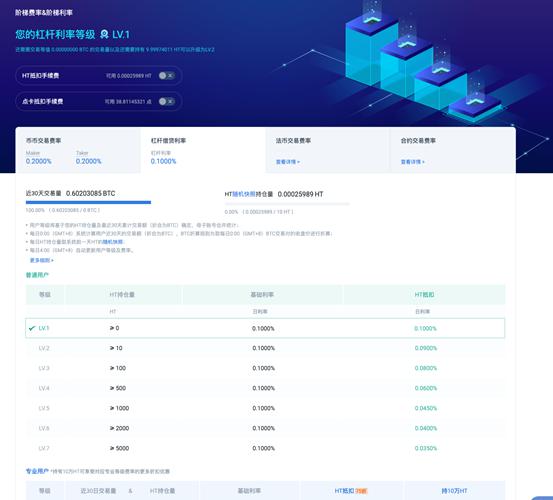The image size is (553, 500).
Task: Click the 普通用户 section heading
Action: tap(37, 275)
